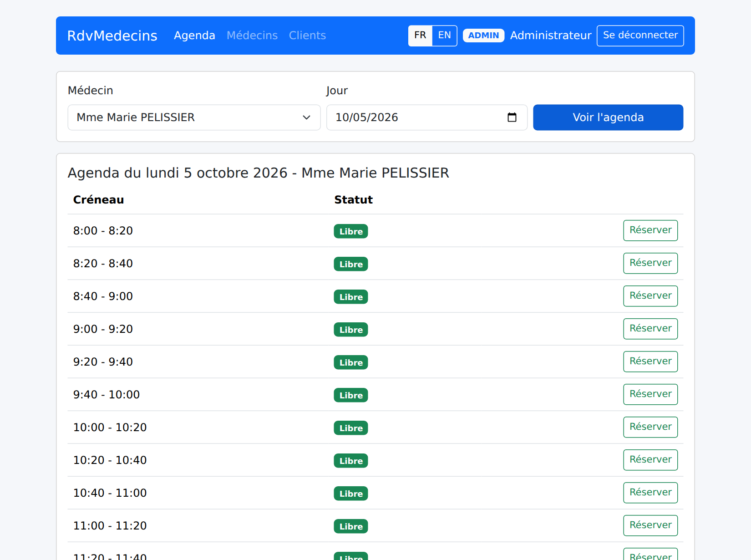Open the Clients nav item
This screenshot has width=751, height=560.
pyautogui.click(x=307, y=36)
